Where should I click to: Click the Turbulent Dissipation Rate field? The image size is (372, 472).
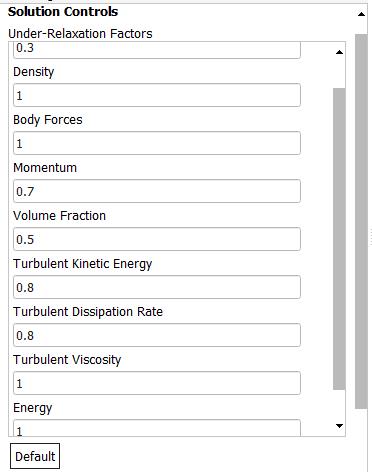pos(157,335)
